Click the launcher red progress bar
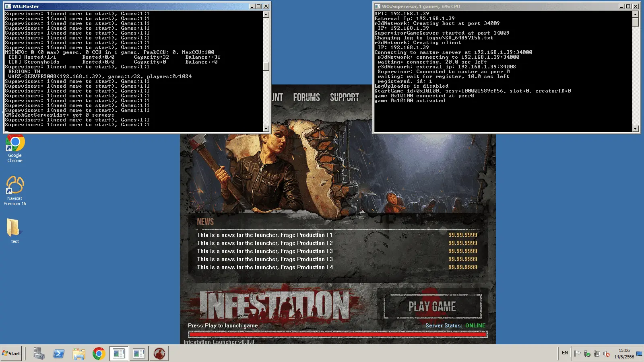644x362 pixels. coord(338,334)
